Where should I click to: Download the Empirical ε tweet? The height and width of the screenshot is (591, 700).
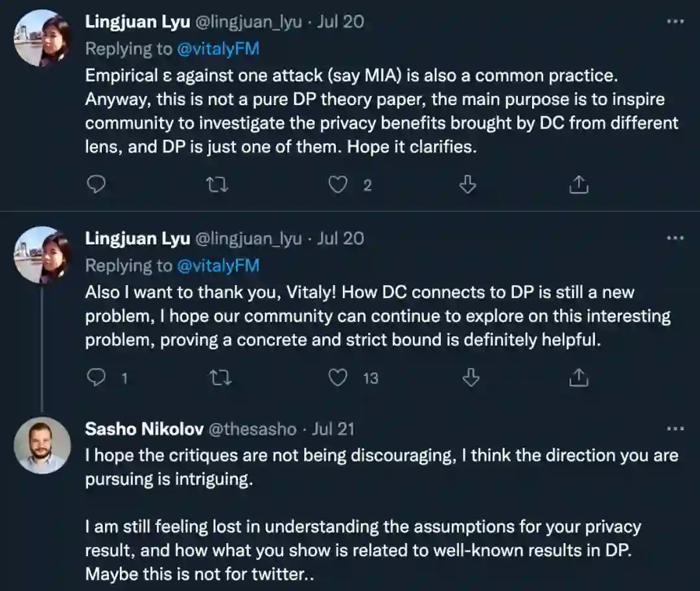coord(467,186)
